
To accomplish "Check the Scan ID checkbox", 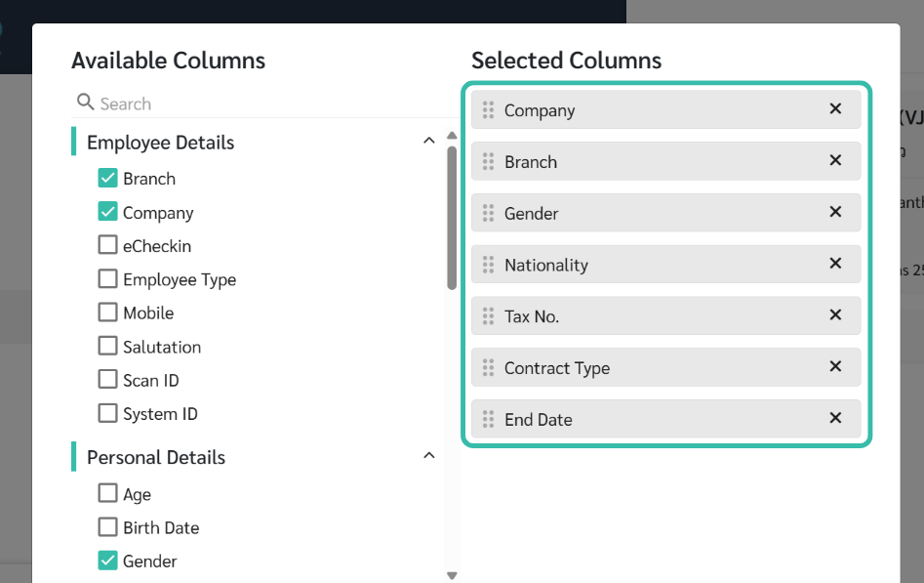I will [107, 380].
